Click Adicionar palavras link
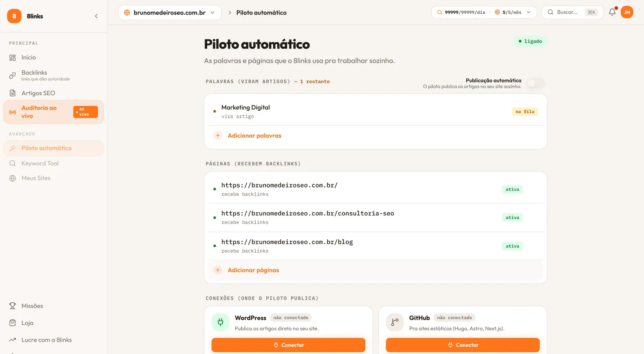Viewport: 644px width, 354px height. [254, 136]
